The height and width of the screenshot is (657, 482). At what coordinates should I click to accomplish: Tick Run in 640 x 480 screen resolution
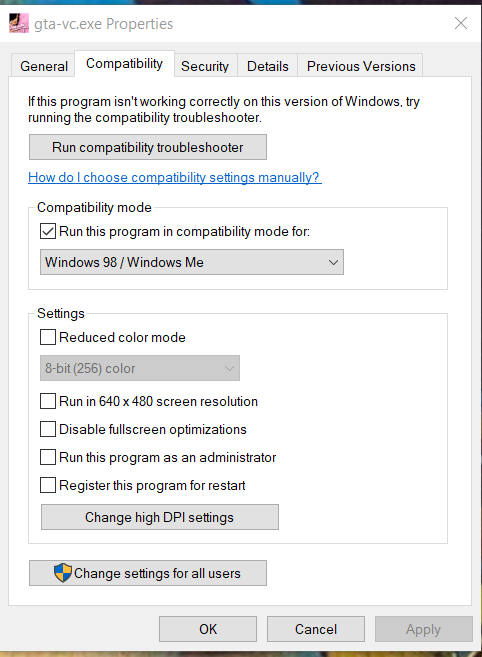(48, 401)
